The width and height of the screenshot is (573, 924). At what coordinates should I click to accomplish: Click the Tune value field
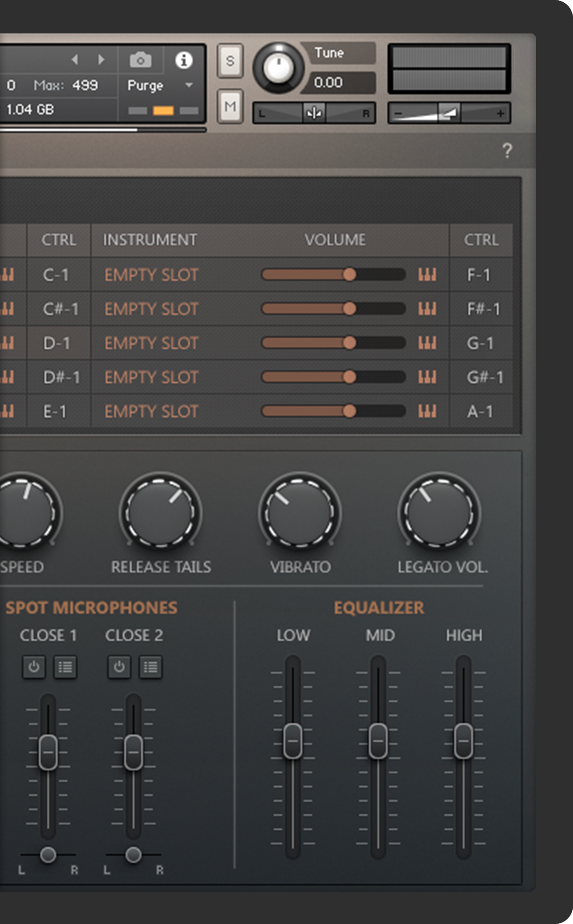337,82
